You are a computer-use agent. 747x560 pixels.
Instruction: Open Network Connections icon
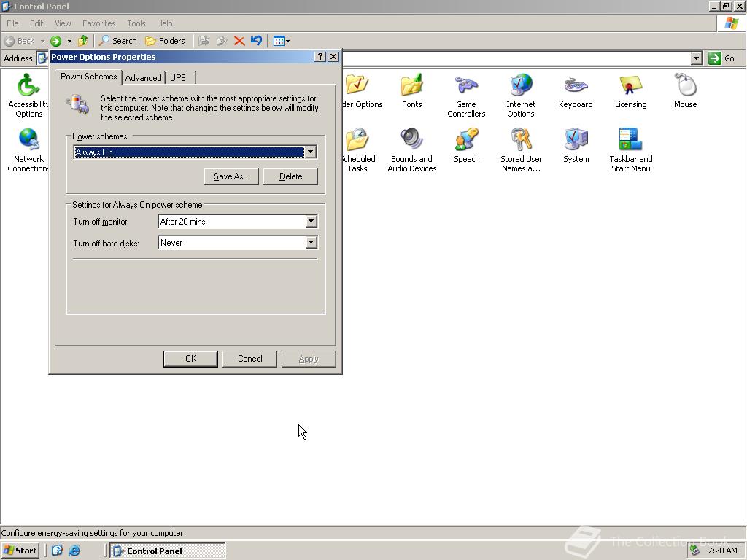(x=28, y=150)
